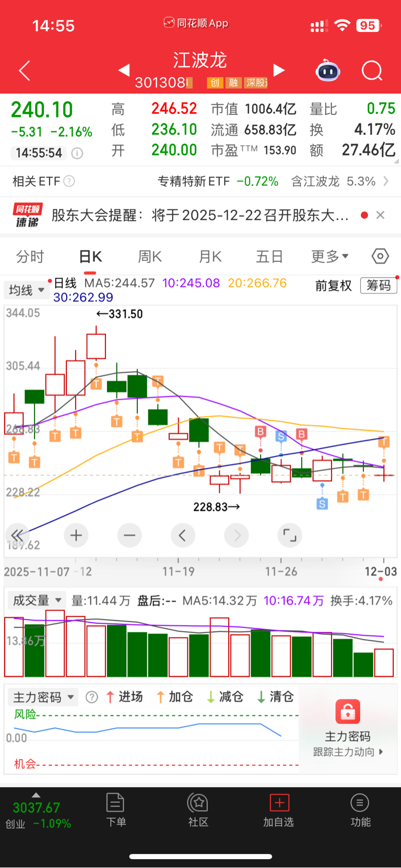
Task: Toggle 前复权 adjustment mode
Action: [x=334, y=286]
